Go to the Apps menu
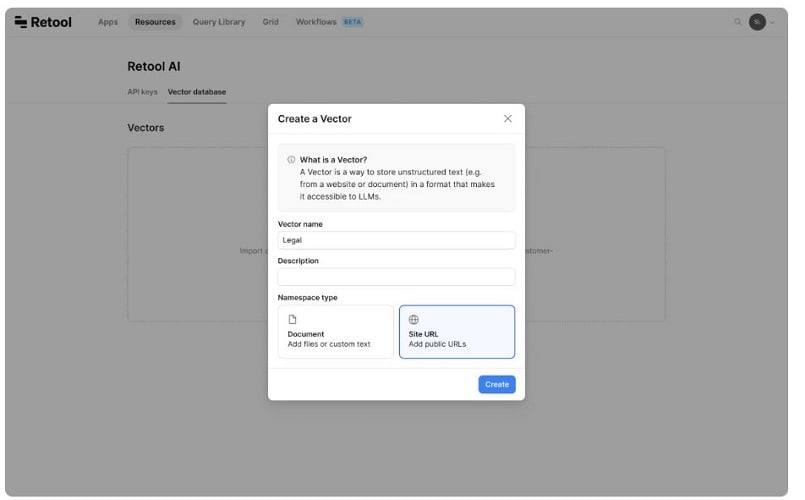Viewport: 805px width, 500px height. tap(108, 22)
